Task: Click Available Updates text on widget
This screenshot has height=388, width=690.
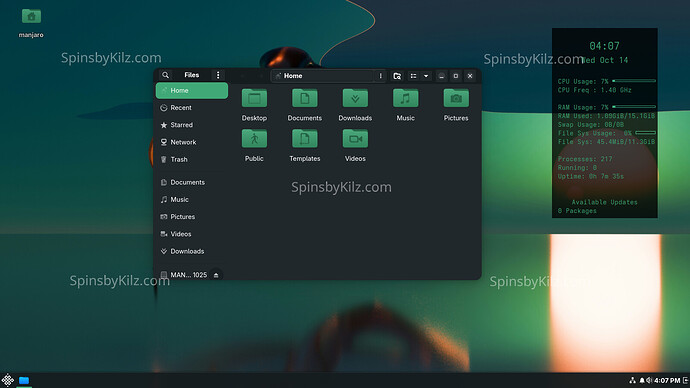Action: pos(604,202)
